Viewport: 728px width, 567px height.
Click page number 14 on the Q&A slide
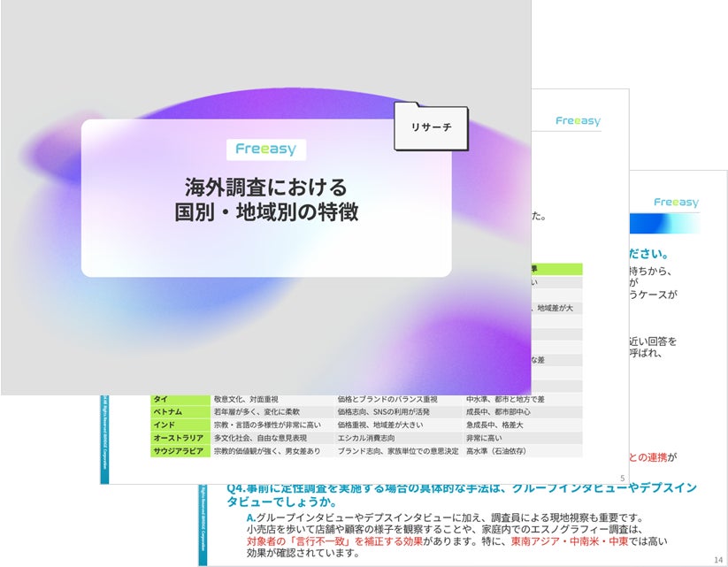pyautogui.click(x=717, y=560)
